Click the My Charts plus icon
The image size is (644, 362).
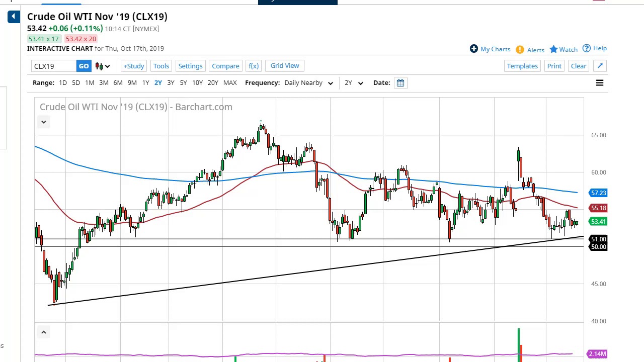(x=473, y=49)
